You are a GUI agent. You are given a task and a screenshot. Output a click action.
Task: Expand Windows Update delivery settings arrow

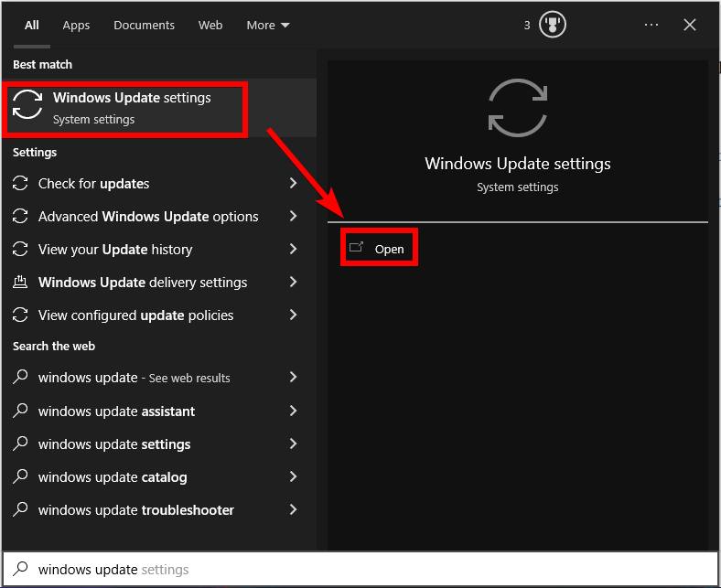(x=294, y=282)
